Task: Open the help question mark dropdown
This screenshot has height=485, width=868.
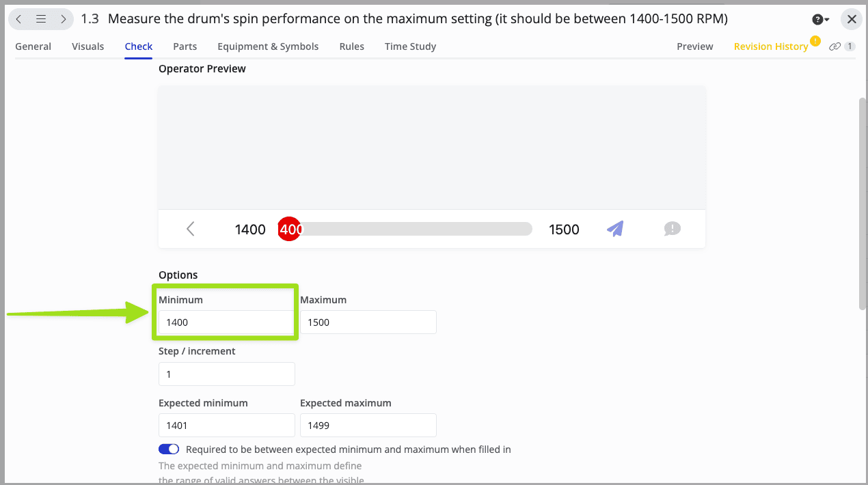Action: pos(820,19)
